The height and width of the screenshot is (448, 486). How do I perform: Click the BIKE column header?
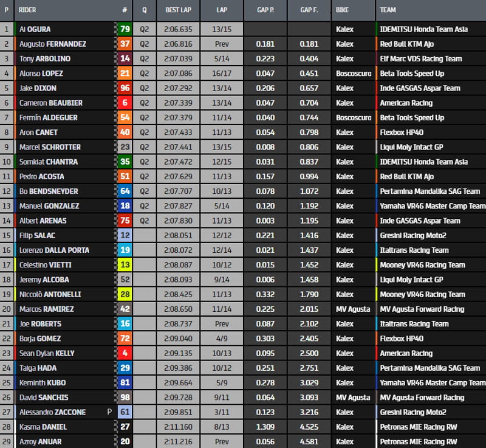click(343, 10)
